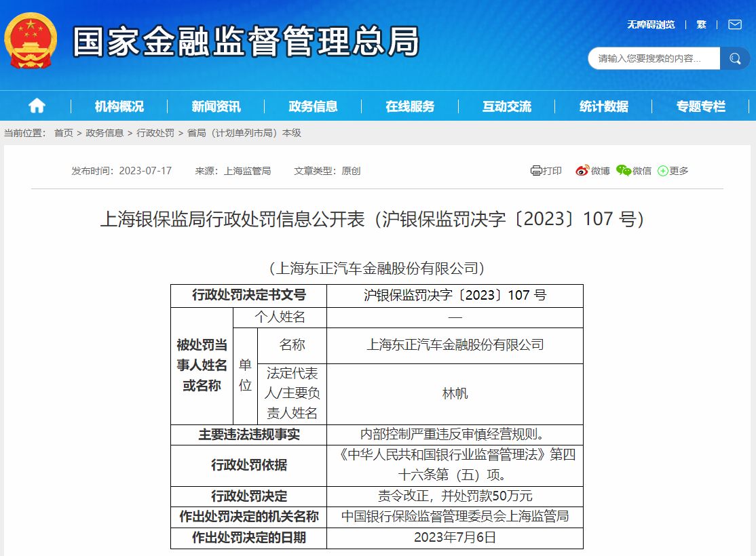The image size is (756, 556).
Task: Open 行政处罚 breadcrumb link
Action: click(x=155, y=133)
